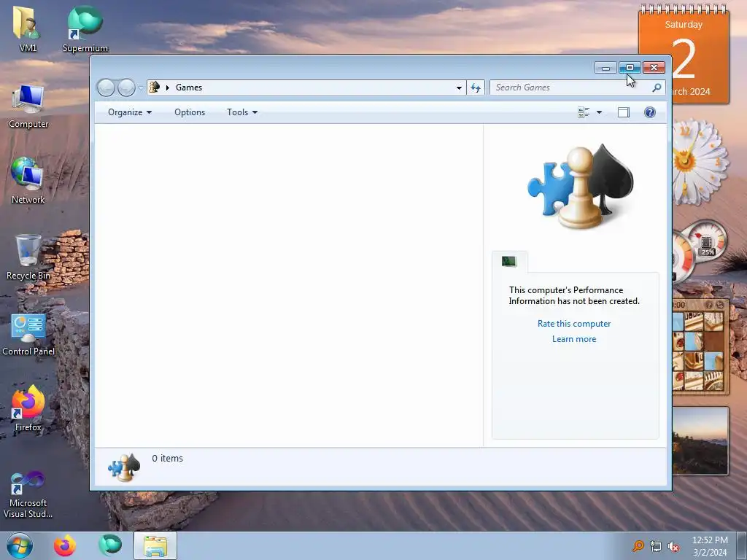Image resolution: width=747 pixels, height=560 pixels.
Task: Launch the Firefox desktop shortcut
Action: 28,408
